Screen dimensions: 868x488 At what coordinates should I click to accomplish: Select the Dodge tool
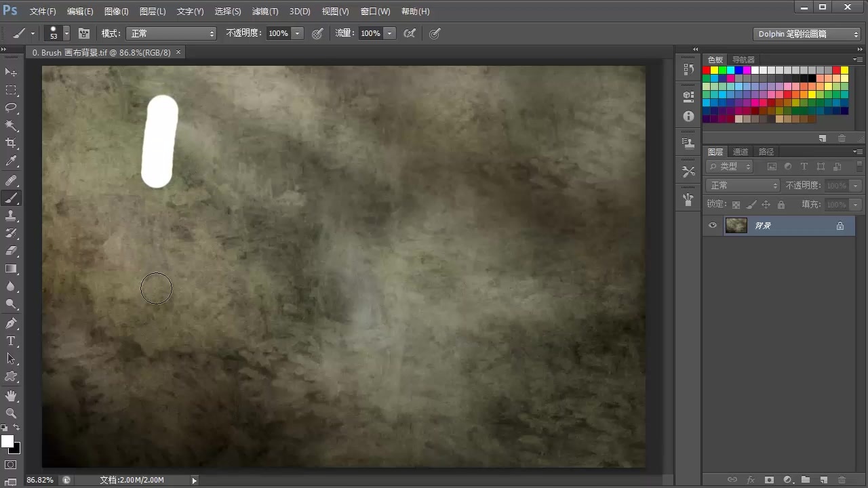[x=12, y=304]
